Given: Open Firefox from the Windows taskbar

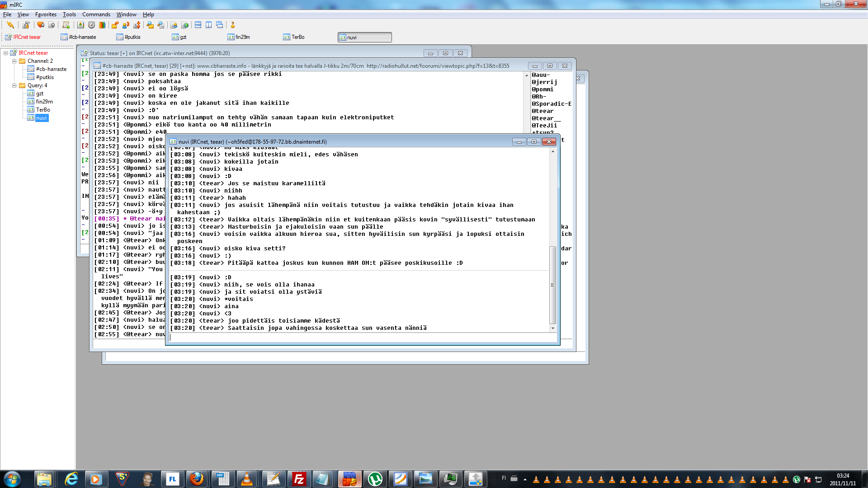Looking at the screenshot, I should click(197, 479).
